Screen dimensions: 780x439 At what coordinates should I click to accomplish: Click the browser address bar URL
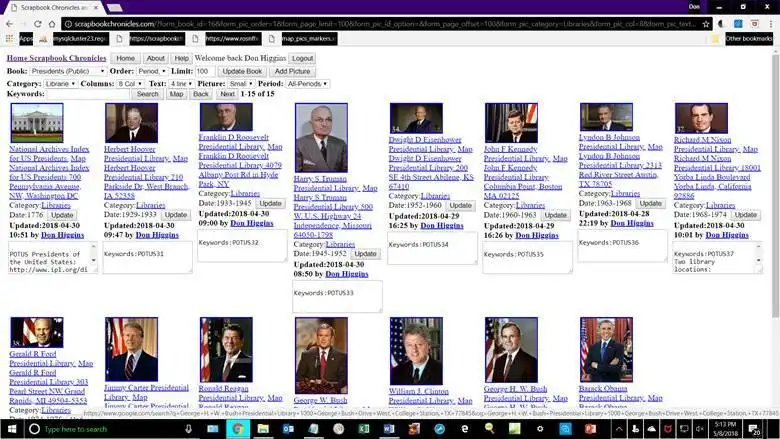(x=381, y=24)
